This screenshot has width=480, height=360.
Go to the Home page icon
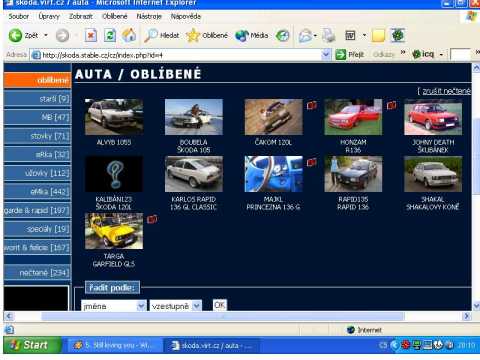click(x=129, y=35)
